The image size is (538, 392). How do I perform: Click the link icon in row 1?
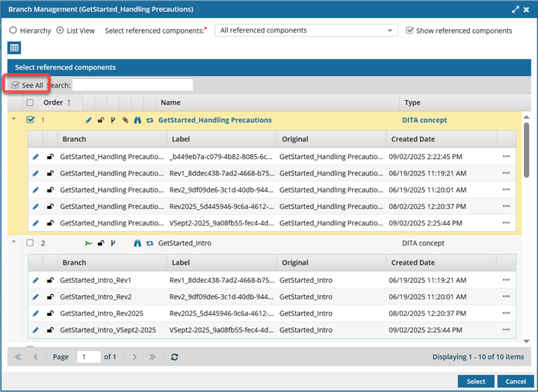(125, 119)
